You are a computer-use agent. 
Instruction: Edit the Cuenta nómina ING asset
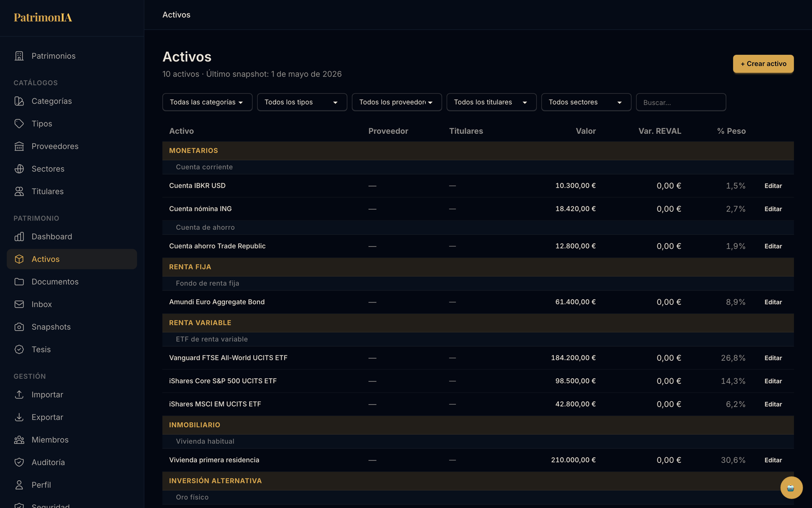point(773,209)
